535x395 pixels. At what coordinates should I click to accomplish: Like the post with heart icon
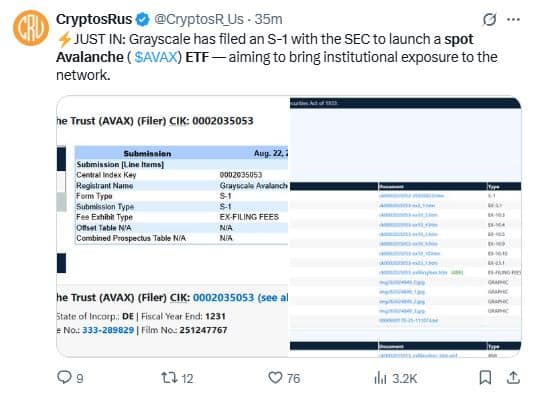click(x=275, y=378)
